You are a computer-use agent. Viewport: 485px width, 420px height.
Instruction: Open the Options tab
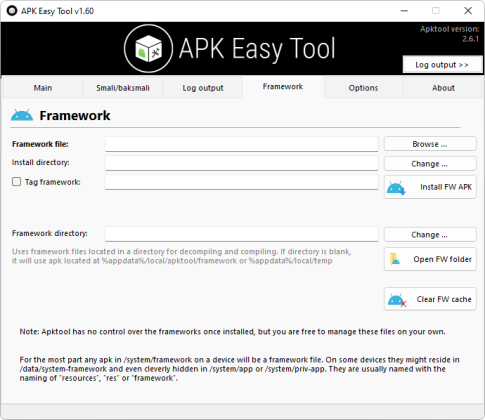[x=363, y=88]
